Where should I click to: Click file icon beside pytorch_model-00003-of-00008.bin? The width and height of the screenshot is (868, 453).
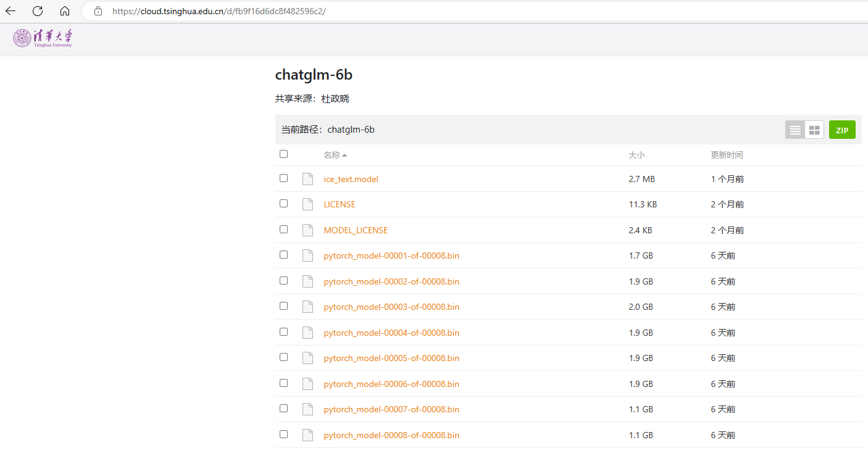click(307, 307)
